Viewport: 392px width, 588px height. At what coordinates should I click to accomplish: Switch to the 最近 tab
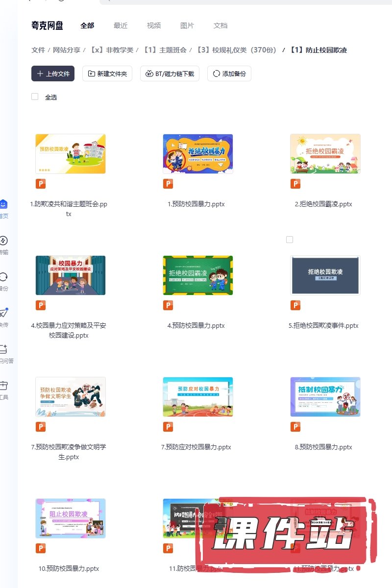pos(121,25)
